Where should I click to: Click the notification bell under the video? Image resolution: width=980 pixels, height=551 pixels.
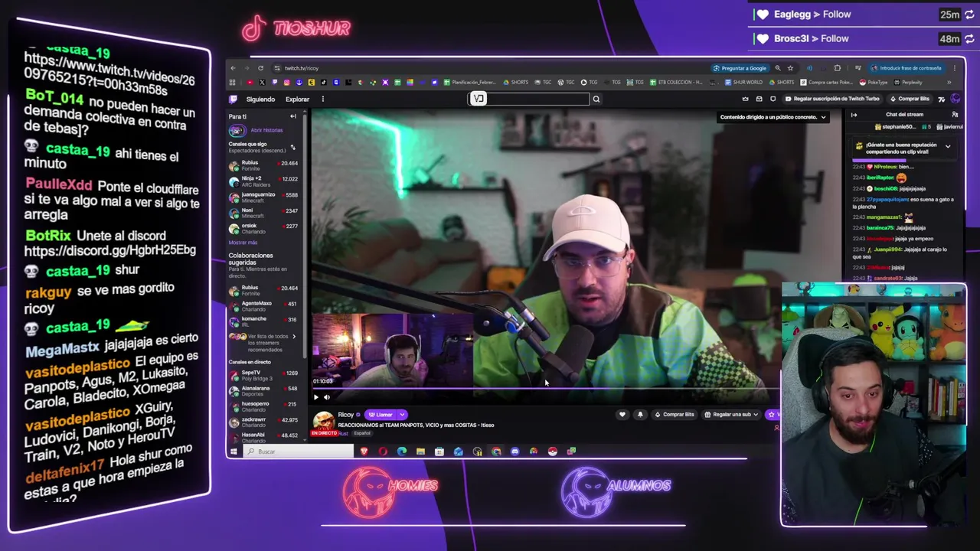click(x=640, y=415)
